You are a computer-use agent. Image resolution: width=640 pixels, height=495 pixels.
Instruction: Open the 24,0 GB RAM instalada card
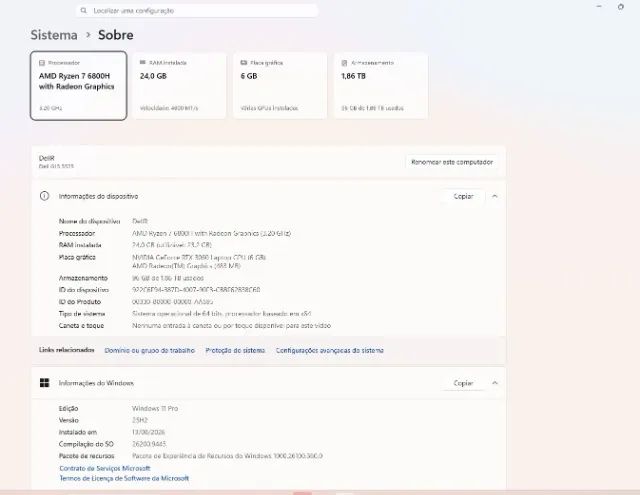pos(179,86)
